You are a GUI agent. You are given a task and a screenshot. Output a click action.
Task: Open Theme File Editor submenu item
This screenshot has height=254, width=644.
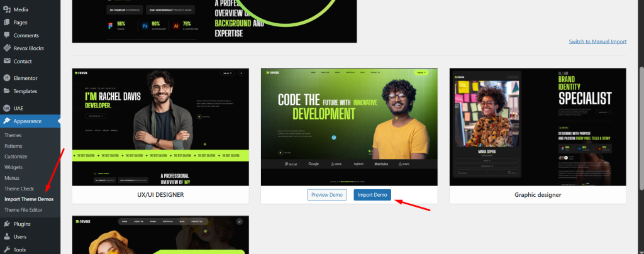[23, 209]
